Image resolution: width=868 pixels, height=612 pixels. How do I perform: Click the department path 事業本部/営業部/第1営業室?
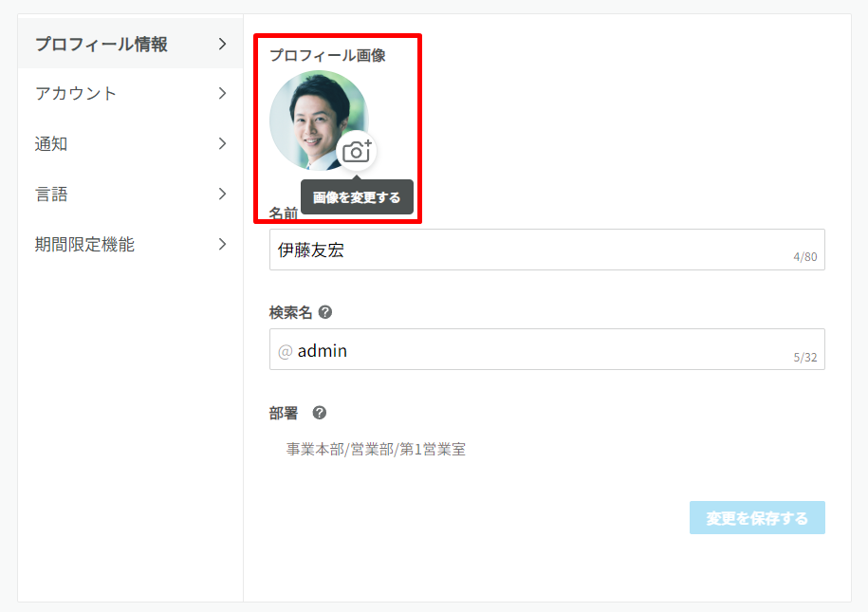click(376, 450)
